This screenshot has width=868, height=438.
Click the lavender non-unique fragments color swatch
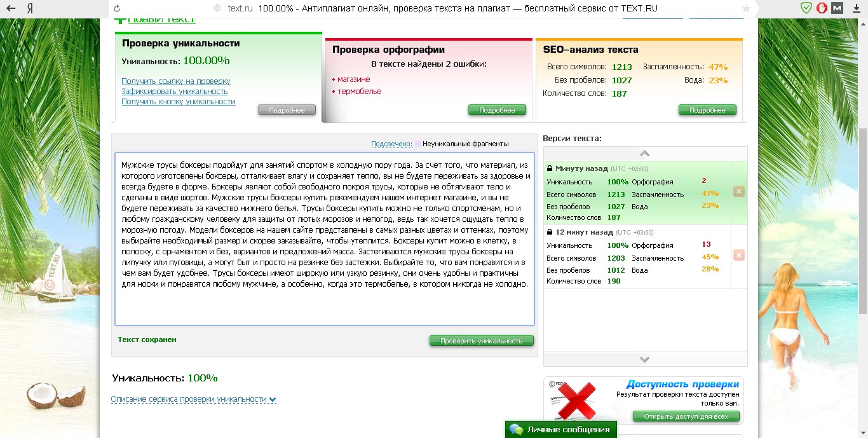coord(417,144)
